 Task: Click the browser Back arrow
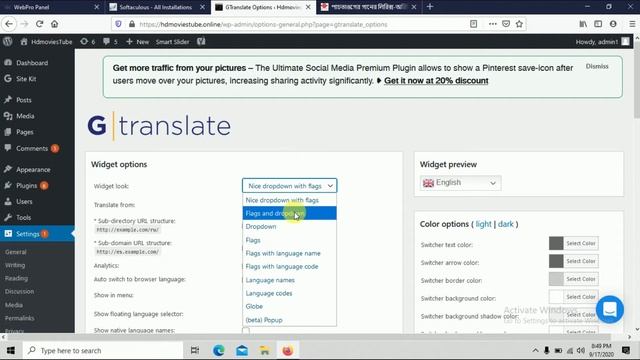click(9, 24)
